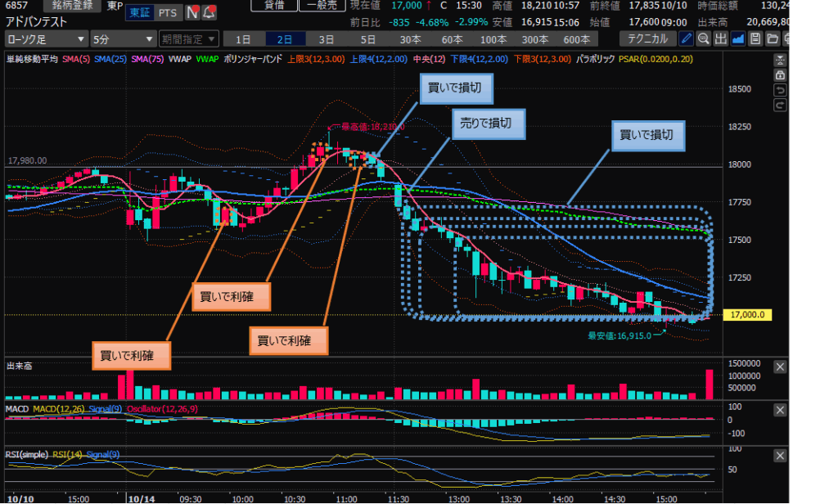Image resolution: width=838 pixels, height=504 pixels.
Task: Open the ローソク足 chart type dropdown
Action: tap(46, 38)
